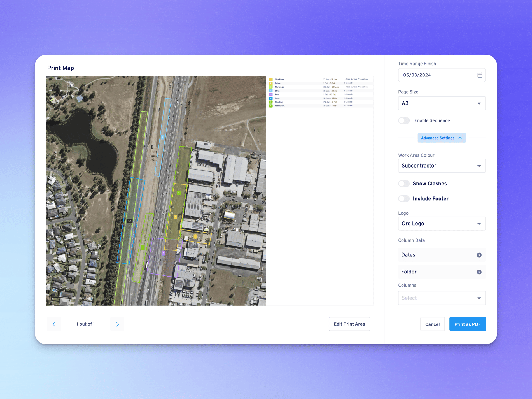Turn on Show Clashes toggle
This screenshot has height=399, width=532.
pos(404,184)
